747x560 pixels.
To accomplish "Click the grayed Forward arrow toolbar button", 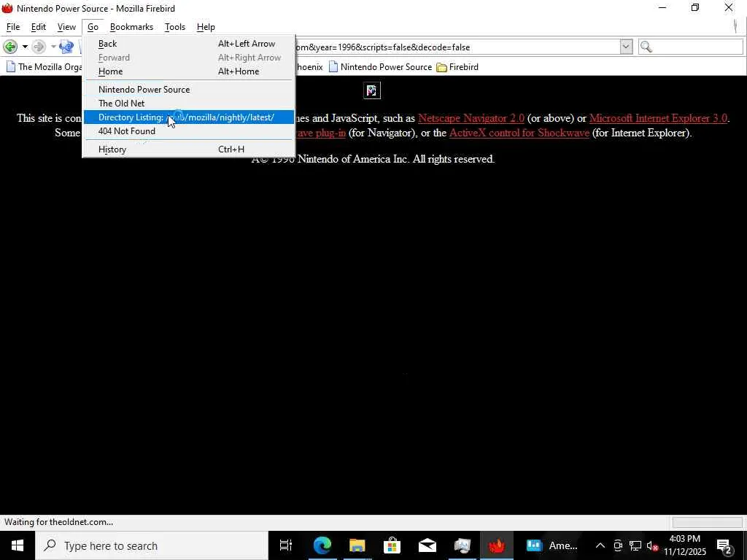I will (x=39, y=47).
